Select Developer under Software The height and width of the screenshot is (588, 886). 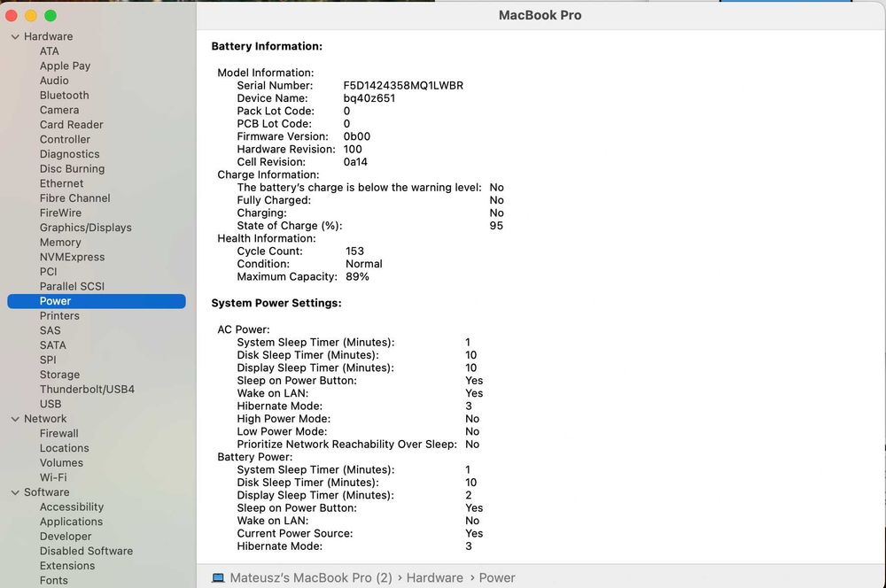pyautogui.click(x=66, y=536)
